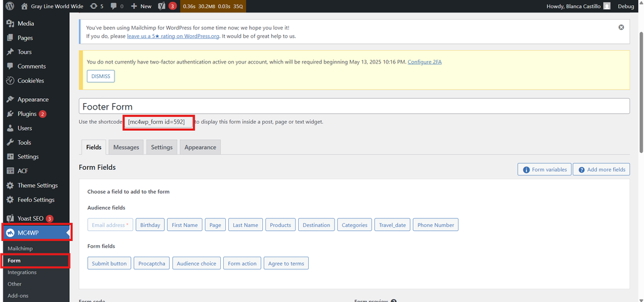
Task: Click the Feefo Settings gear icon
Action: point(11,199)
